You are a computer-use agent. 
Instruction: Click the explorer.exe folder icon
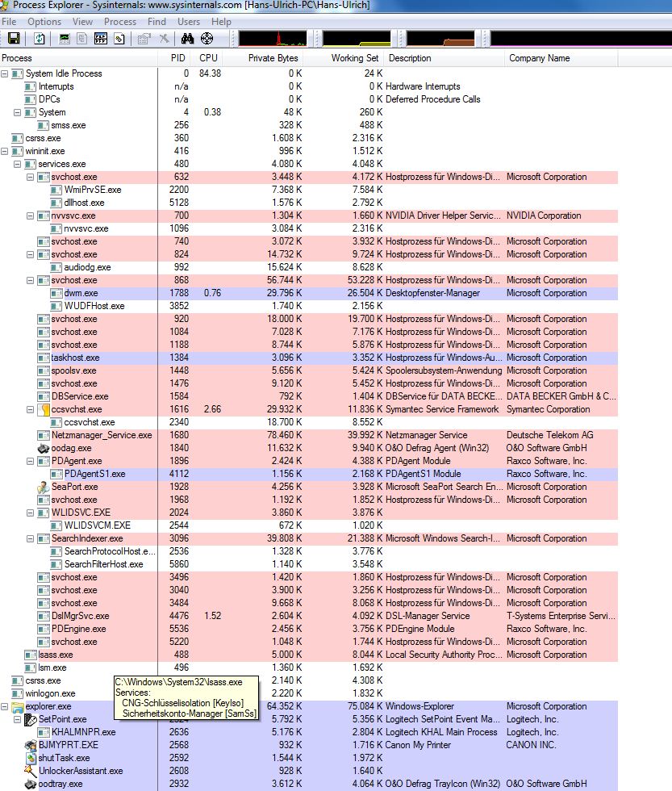pos(18,706)
